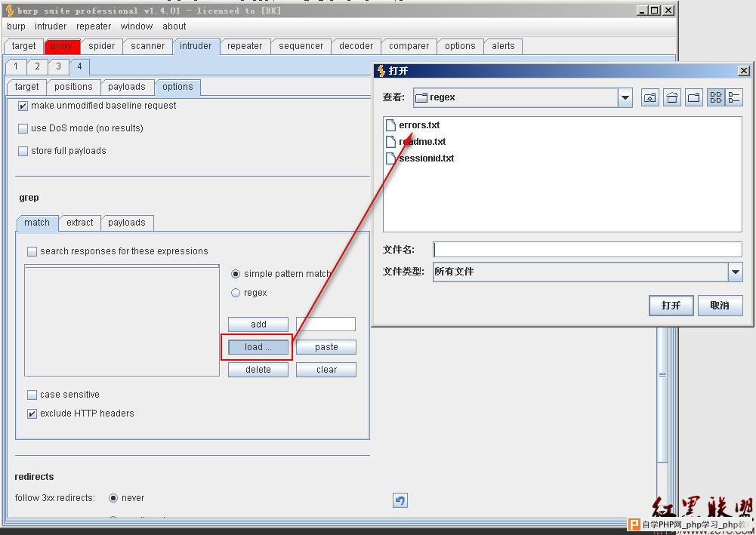
Task: Click the 取消 cancel button in dialog
Action: click(720, 306)
